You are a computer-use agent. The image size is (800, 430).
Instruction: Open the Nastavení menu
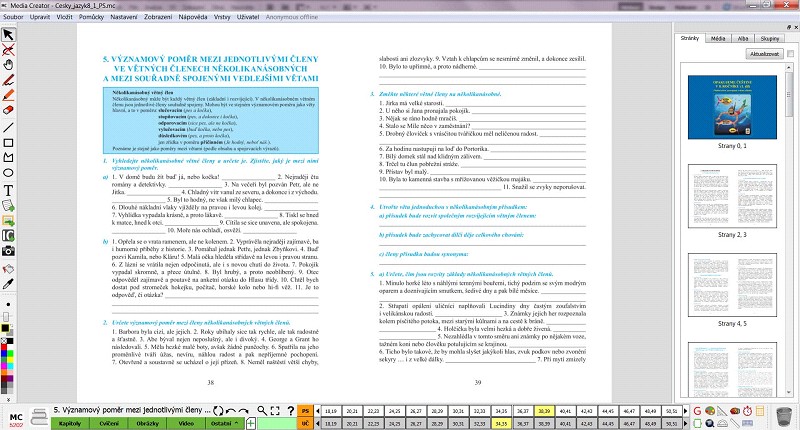(124, 17)
